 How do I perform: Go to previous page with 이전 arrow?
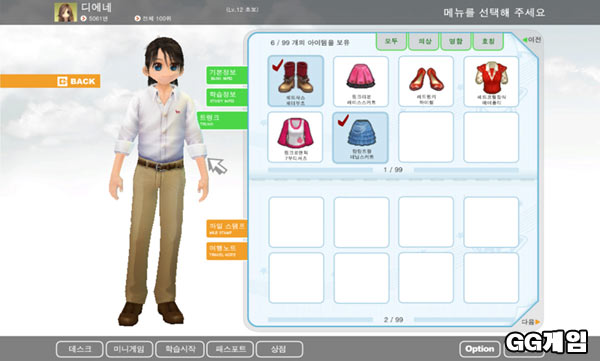pyautogui.click(x=532, y=40)
